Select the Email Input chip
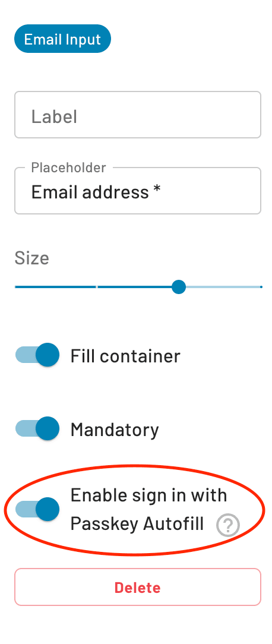The image size is (272, 644). click(x=62, y=39)
